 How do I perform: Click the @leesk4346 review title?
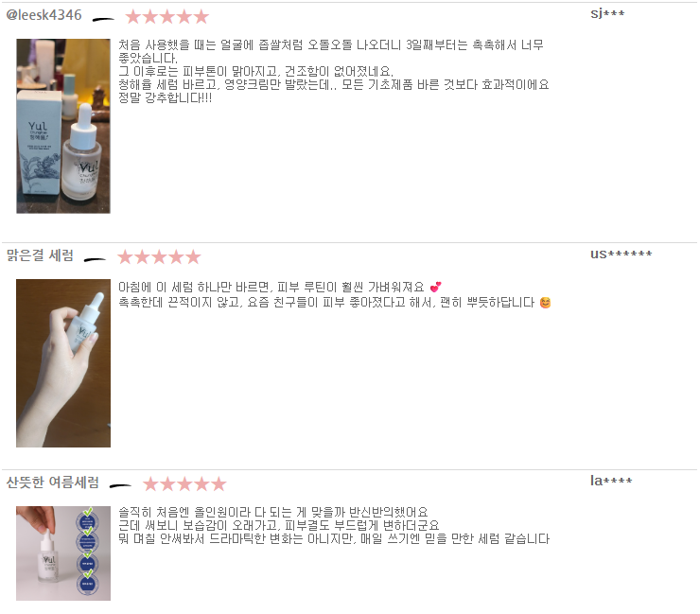pyautogui.click(x=44, y=15)
